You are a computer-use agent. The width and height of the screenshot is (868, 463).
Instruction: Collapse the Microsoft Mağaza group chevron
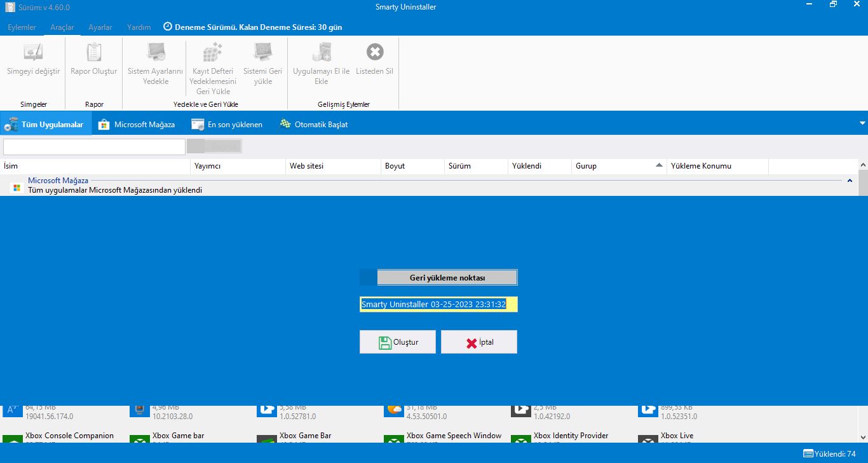pyautogui.click(x=850, y=181)
